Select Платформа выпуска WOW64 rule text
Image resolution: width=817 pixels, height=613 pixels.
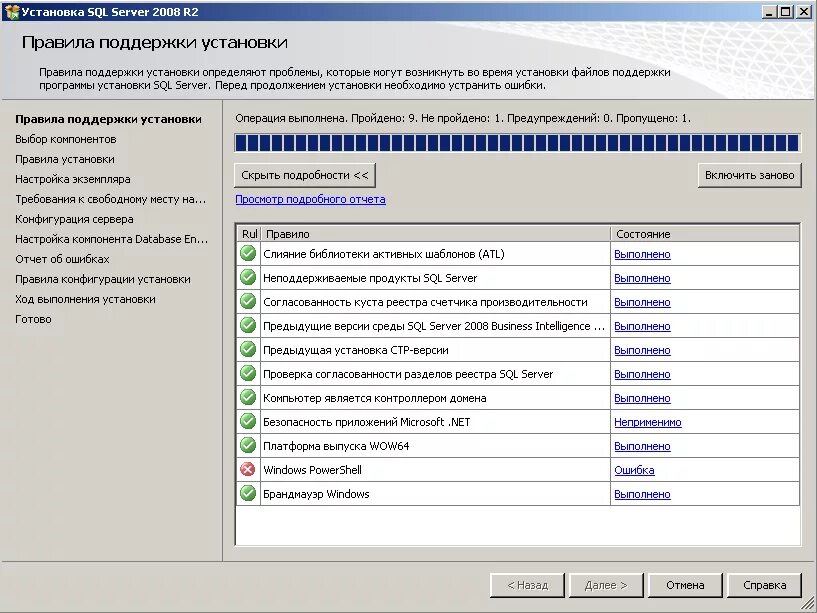click(x=336, y=446)
